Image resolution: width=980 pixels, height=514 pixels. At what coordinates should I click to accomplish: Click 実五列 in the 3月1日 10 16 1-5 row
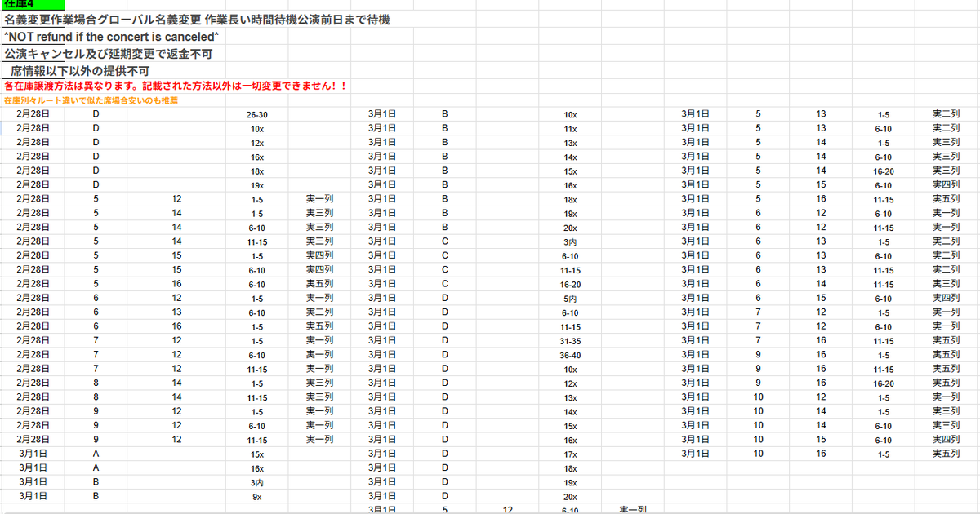[x=947, y=454]
